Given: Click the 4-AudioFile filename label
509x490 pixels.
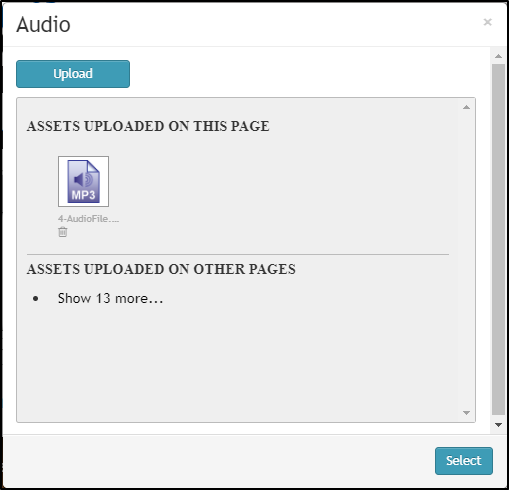Looking at the screenshot, I should pyautogui.click(x=88, y=219).
